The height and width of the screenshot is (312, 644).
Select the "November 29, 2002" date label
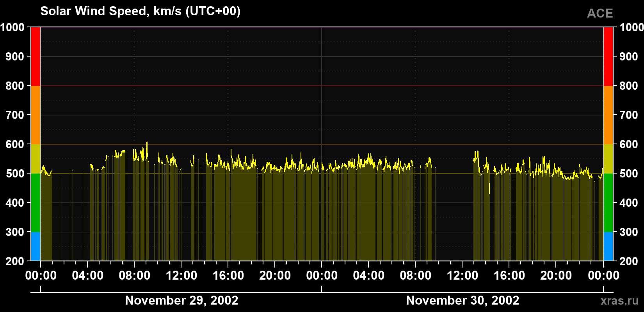(181, 300)
